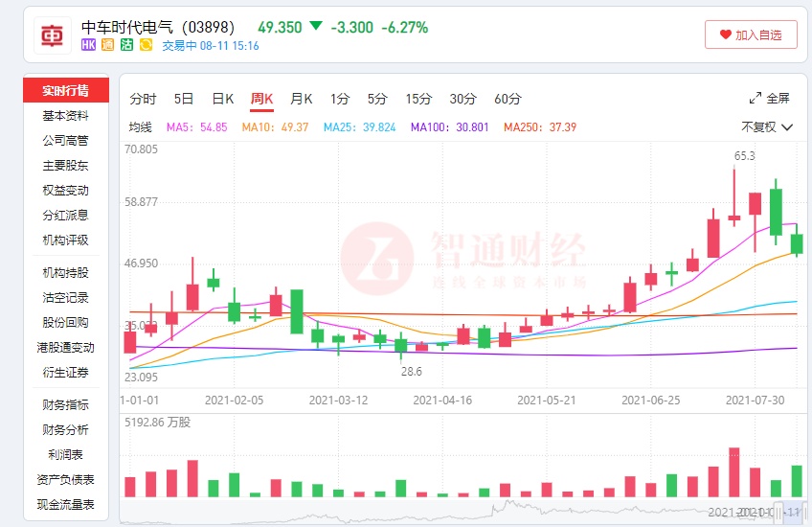The width and height of the screenshot is (812, 527).
Task: Click the heart icon in 加入自选
Action: pos(726,34)
